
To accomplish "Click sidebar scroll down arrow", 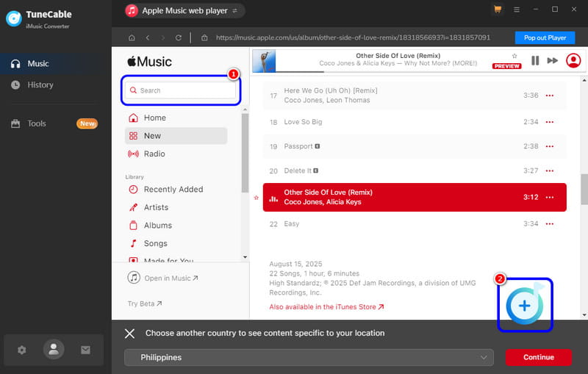I will tap(245, 257).
